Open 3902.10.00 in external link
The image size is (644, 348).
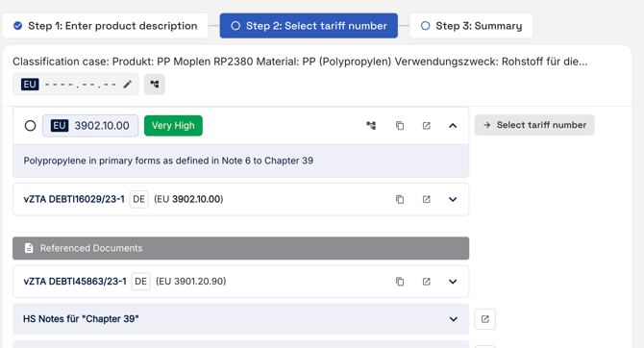tap(427, 125)
